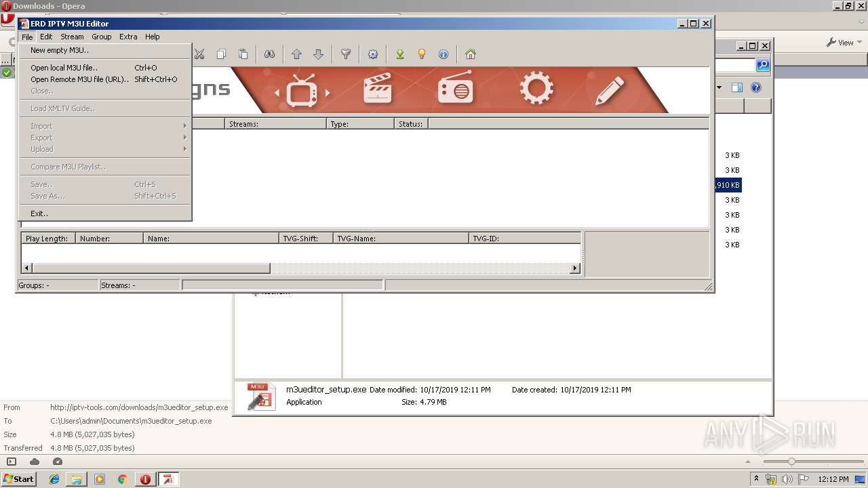The width and height of the screenshot is (868, 488).
Task: Click the horizontal scrollbar right arrow
Action: point(576,268)
